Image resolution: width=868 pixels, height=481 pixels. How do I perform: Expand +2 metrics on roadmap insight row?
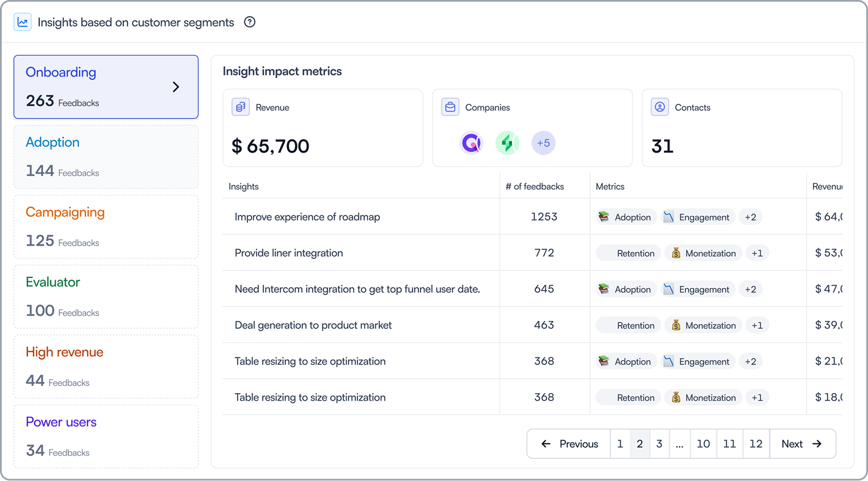click(750, 217)
